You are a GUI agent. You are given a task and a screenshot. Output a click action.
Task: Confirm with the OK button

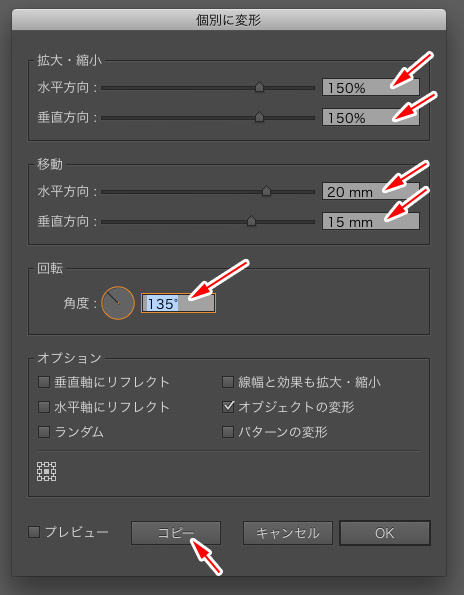(385, 533)
